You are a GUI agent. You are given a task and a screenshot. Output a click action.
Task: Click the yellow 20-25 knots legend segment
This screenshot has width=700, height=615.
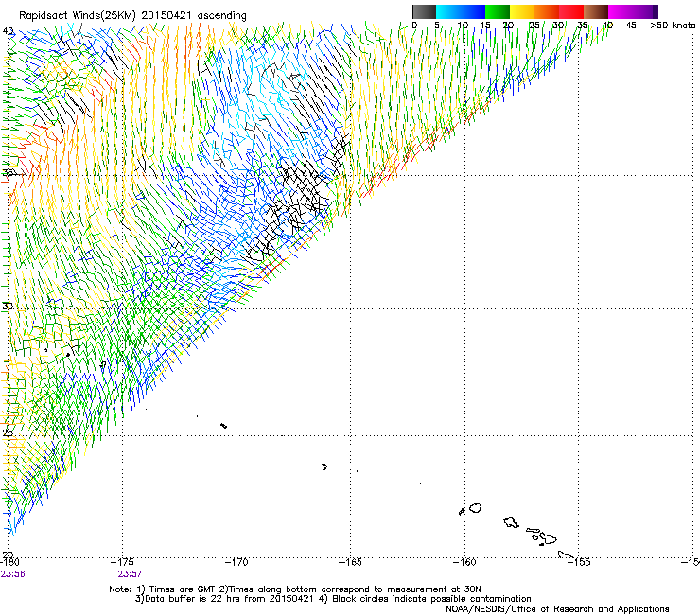pos(522,11)
